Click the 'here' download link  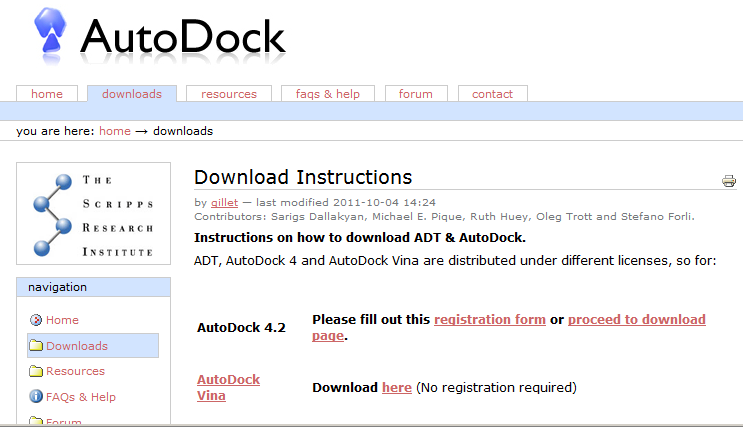coord(396,387)
